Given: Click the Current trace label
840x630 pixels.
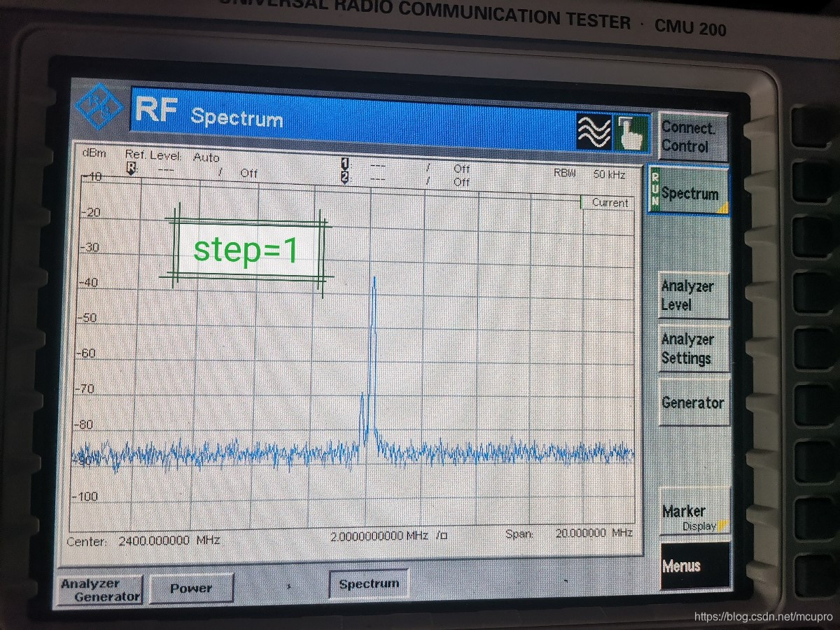Looking at the screenshot, I should pyautogui.click(x=609, y=203).
